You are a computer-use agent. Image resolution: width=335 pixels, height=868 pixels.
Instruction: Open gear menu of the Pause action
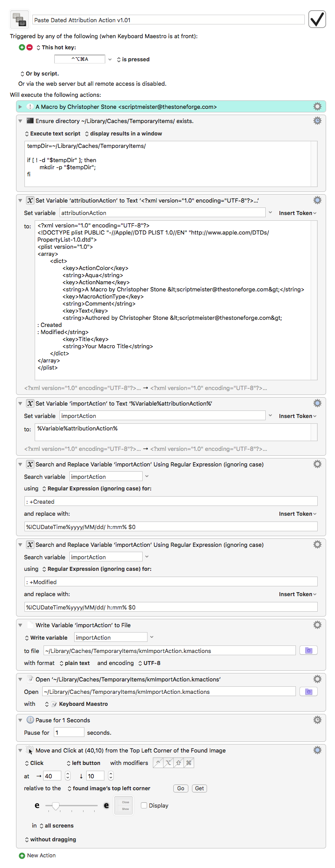tap(317, 720)
